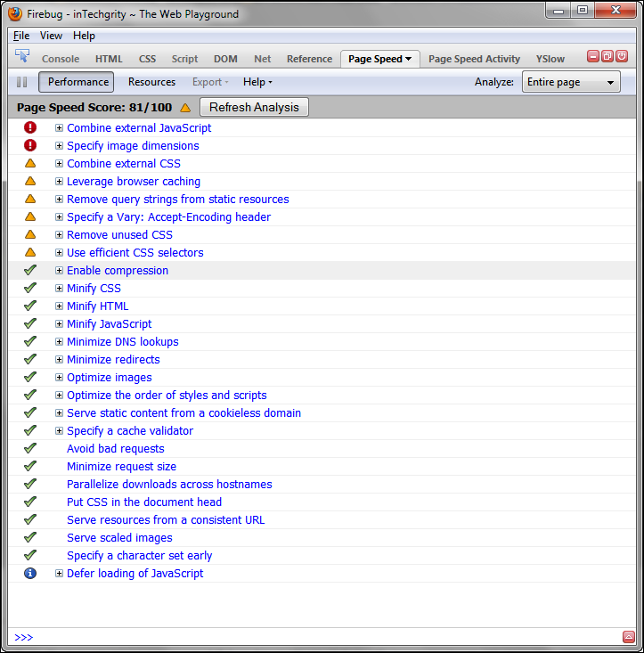Image resolution: width=644 pixels, height=653 pixels.
Task: Switch to the CSS tab
Action: pyautogui.click(x=147, y=59)
